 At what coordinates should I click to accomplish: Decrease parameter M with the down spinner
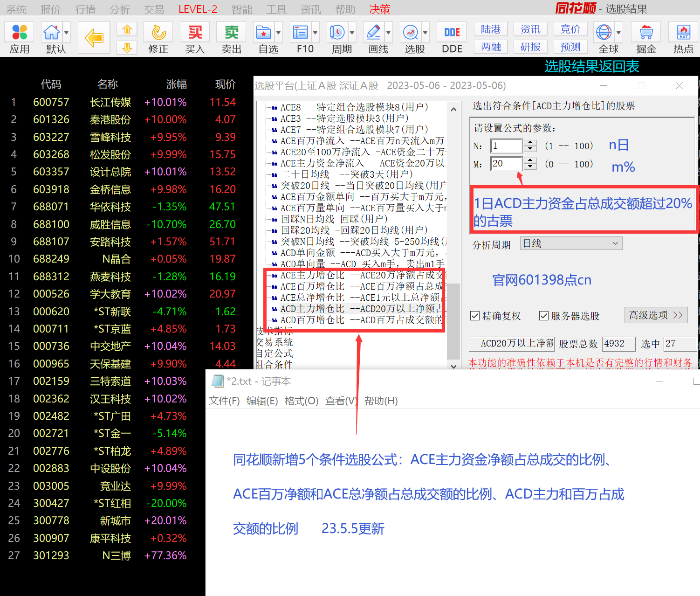(530, 166)
